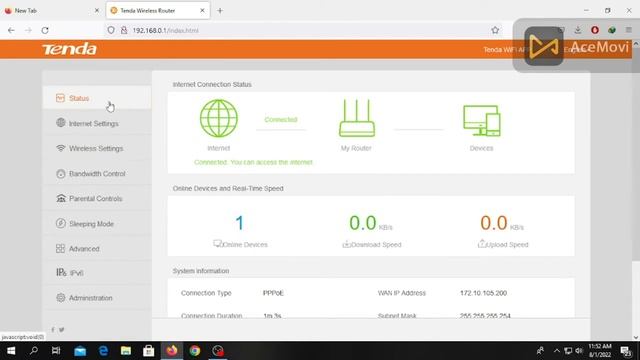Image resolution: width=640 pixels, height=360 pixels.
Task: Click the red extension icon in toolbar
Action: (x=595, y=30)
